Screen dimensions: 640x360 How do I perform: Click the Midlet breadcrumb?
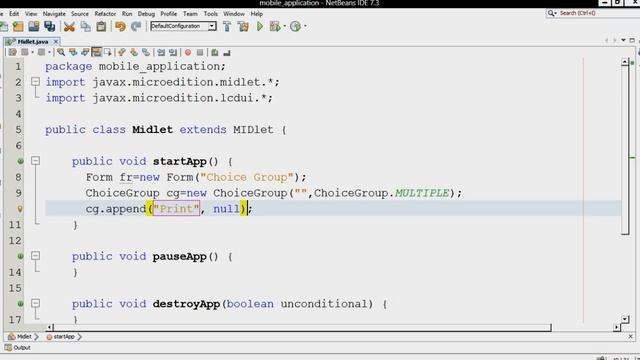pyautogui.click(x=20, y=337)
